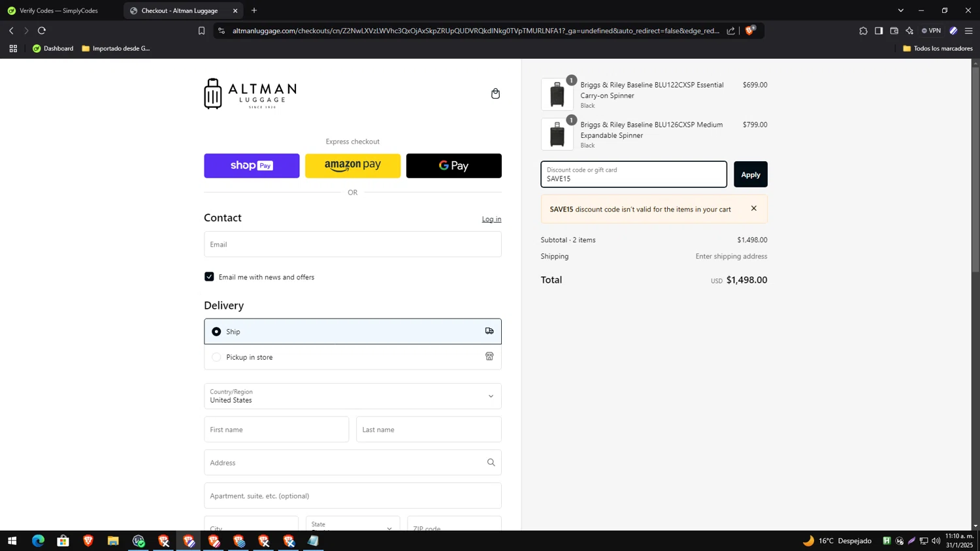The width and height of the screenshot is (980, 551).
Task: Select the Pickup in store radio option
Action: (x=216, y=357)
